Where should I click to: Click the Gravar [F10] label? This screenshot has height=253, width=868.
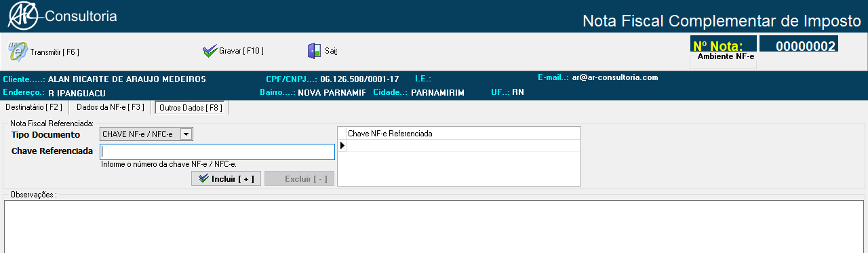tap(241, 51)
